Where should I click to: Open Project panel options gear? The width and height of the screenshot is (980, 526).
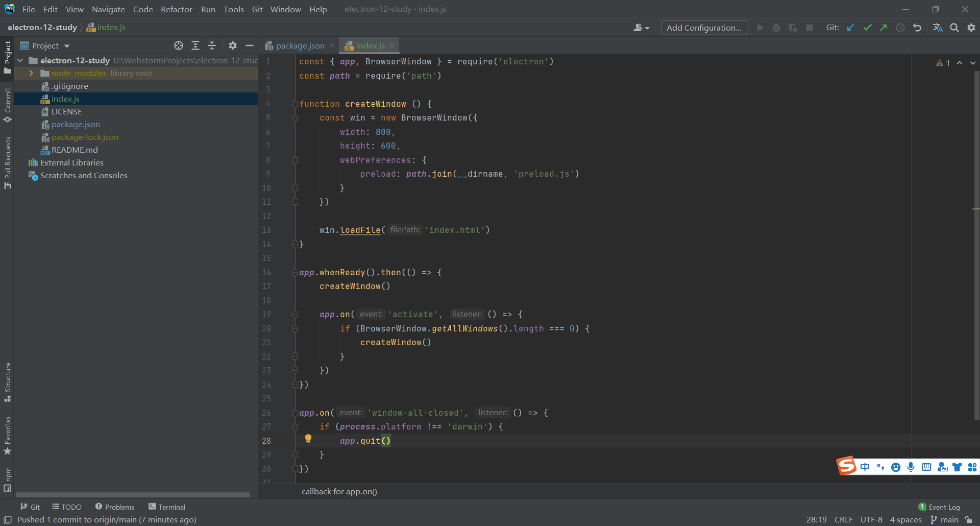tap(233, 45)
